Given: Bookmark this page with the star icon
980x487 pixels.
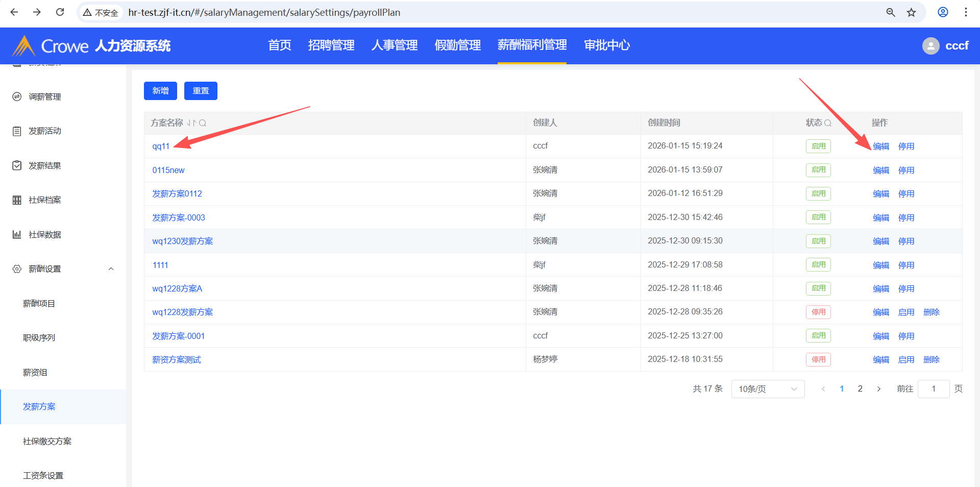Looking at the screenshot, I should pyautogui.click(x=911, y=12).
